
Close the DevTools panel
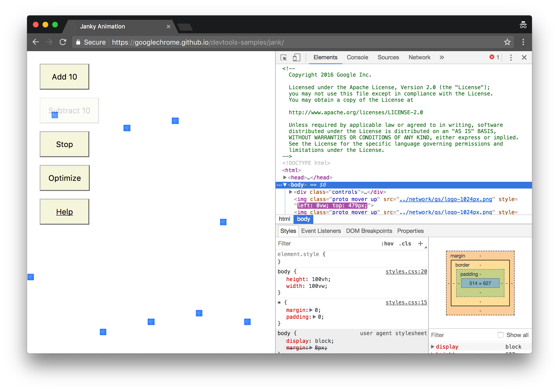point(524,57)
